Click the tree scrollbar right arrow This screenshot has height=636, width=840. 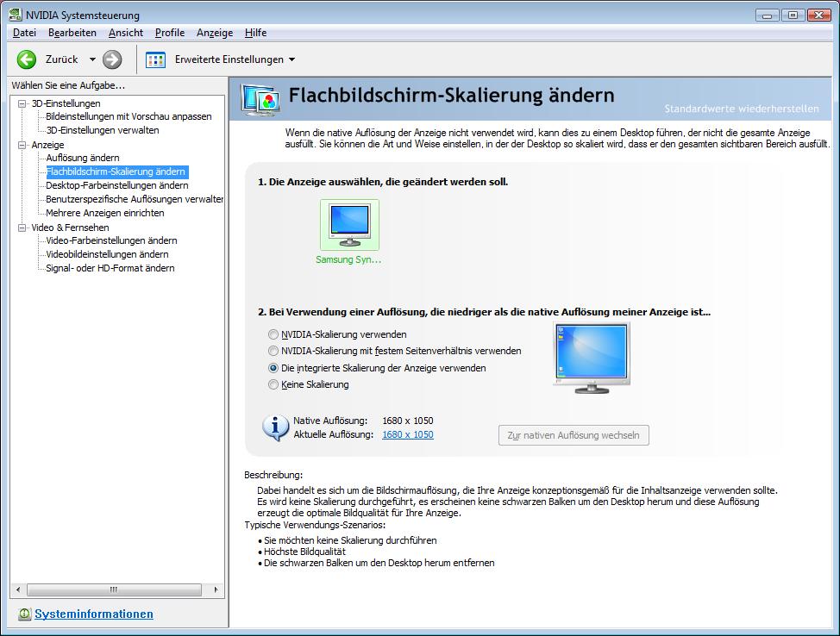click(216, 590)
